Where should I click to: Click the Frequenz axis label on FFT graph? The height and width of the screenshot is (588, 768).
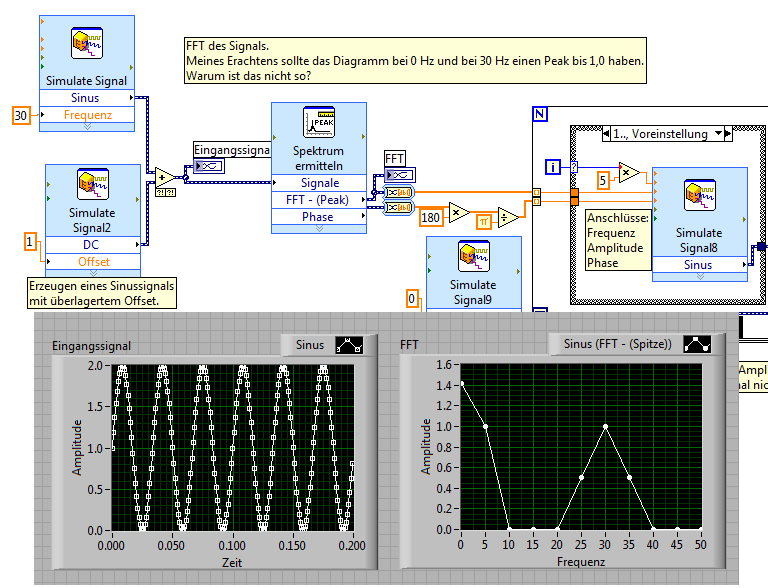coord(581,562)
